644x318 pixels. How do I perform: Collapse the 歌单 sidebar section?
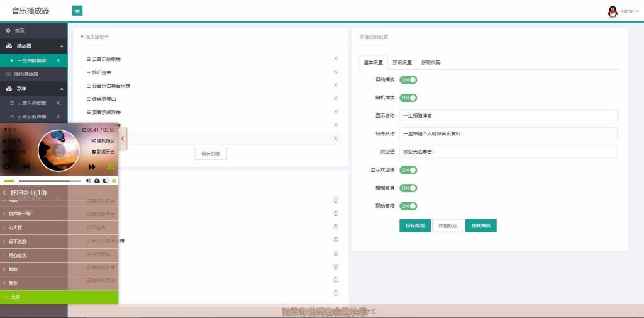(34, 88)
